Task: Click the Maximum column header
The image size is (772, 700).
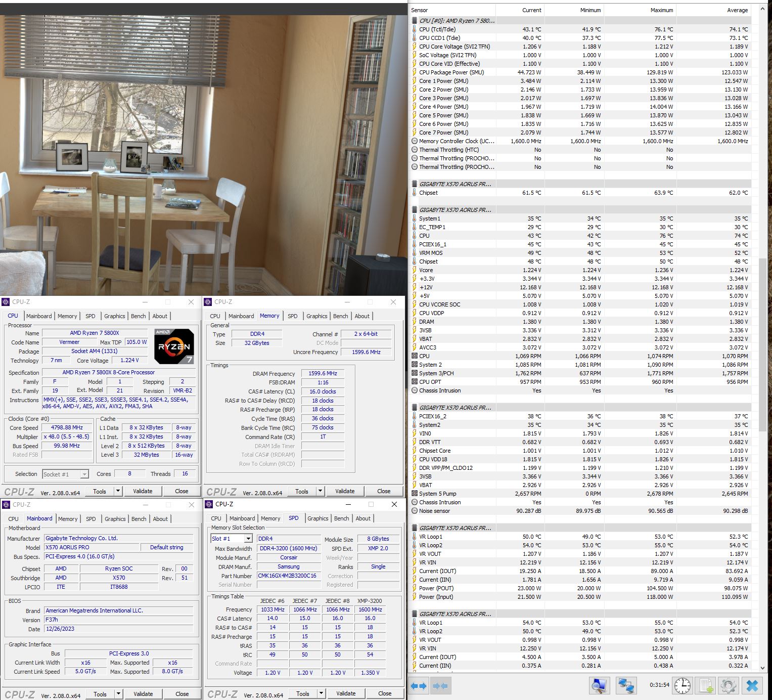Action: pyautogui.click(x=640, y=10)
